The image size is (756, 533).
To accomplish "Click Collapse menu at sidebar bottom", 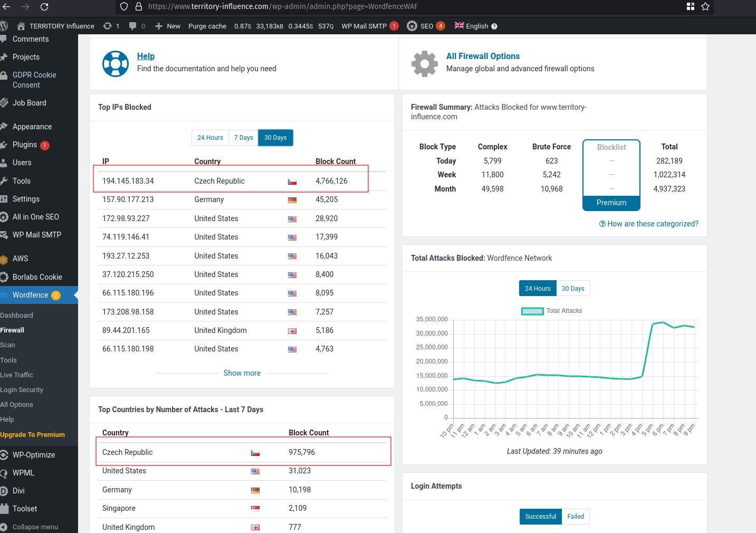I will tap(35, 527).
